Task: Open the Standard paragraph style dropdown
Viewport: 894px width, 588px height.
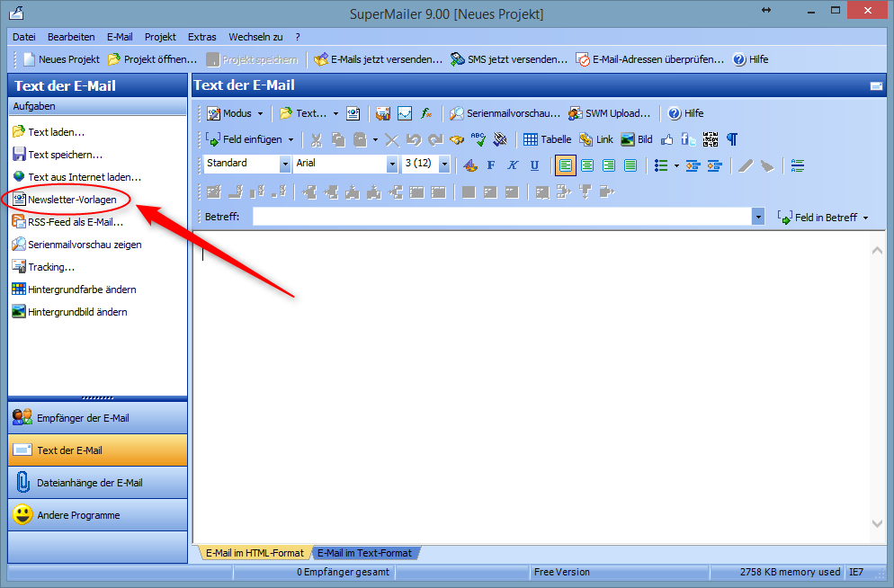Action: [x=285, y=165]
